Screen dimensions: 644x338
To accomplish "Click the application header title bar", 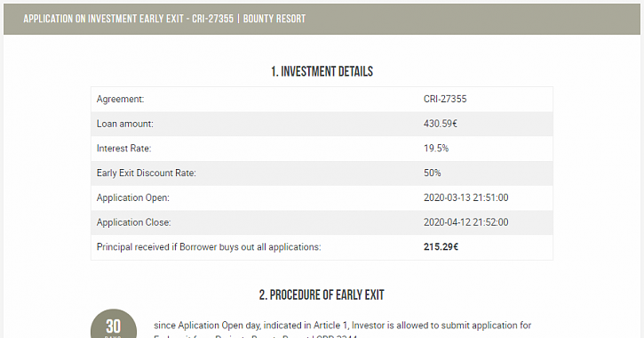I will pyautogui.click(x=322, y=19).
